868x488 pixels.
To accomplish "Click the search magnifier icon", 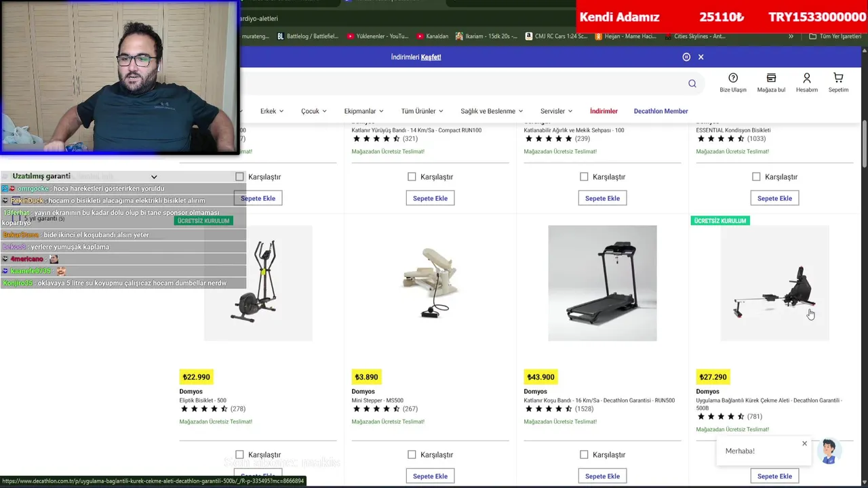I will click(x=692, y=83).
